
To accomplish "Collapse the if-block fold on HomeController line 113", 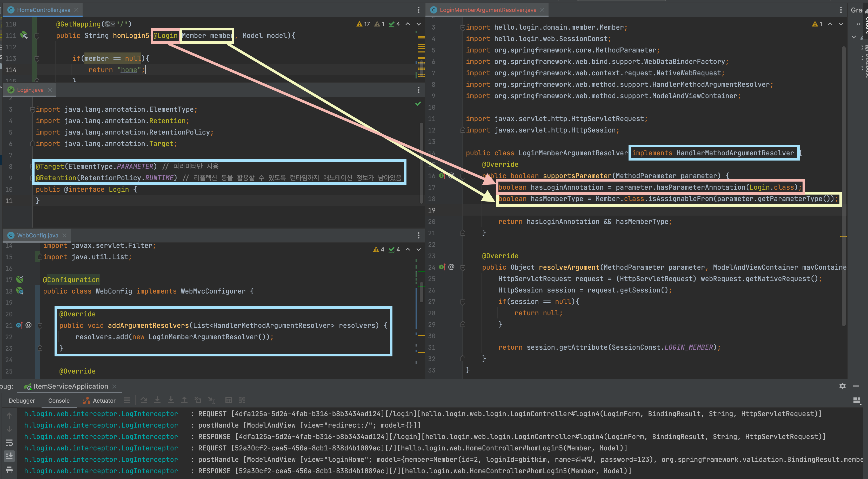I will 37,59.
